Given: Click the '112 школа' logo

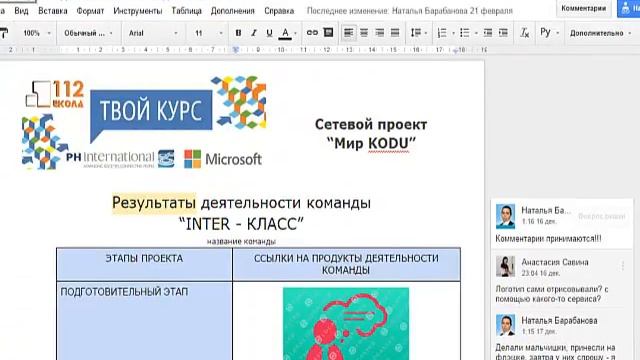Looking at the screenshot, I should (x=55, y=94).
